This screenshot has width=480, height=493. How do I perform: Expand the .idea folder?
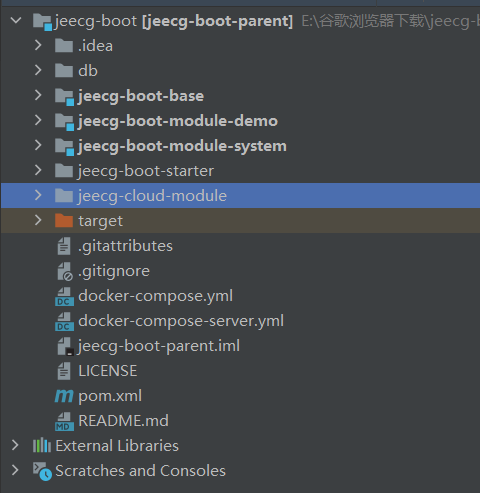(x=38, y=45)
